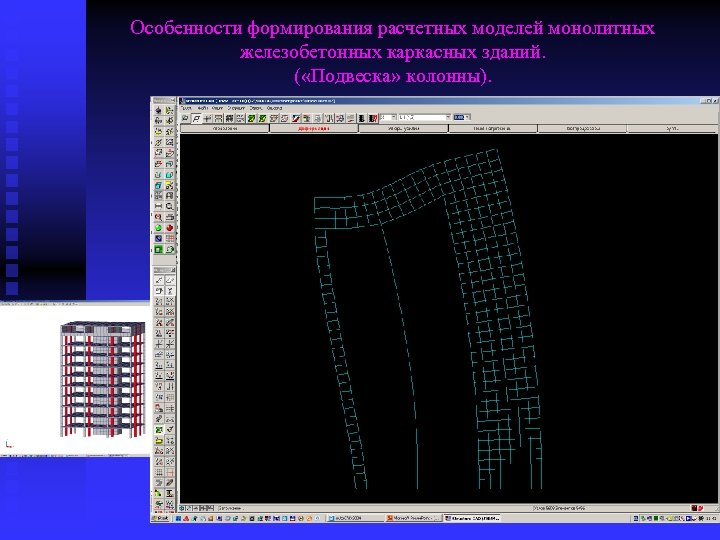Click first icon in the deformation toolbar
The image size is (720, 540).
click(186, 118)
